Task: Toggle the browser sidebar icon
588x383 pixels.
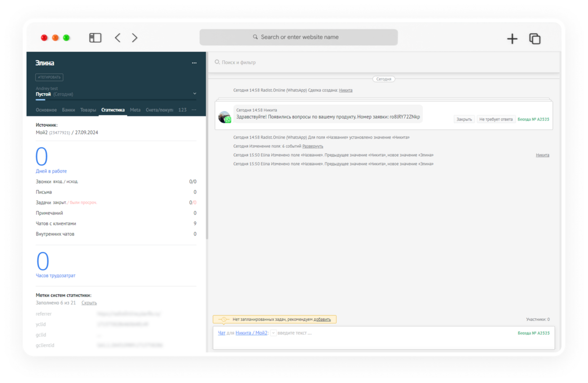Action: point(95,38)
